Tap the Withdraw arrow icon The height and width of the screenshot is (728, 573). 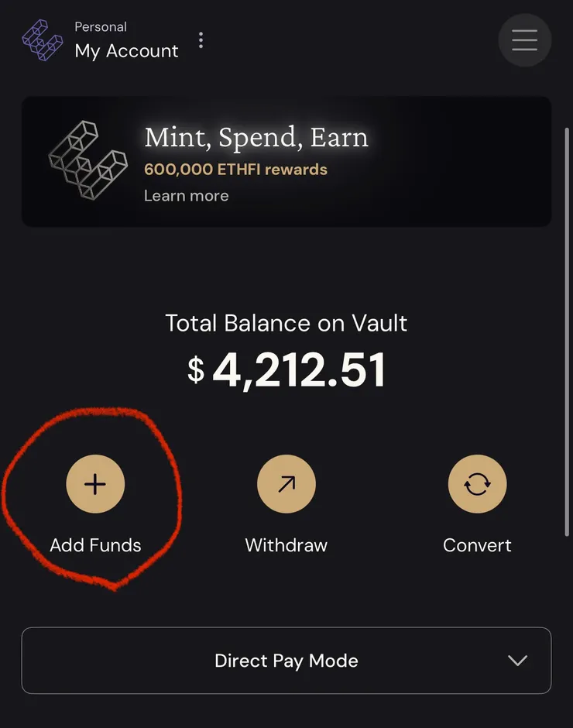click(286, 484)
